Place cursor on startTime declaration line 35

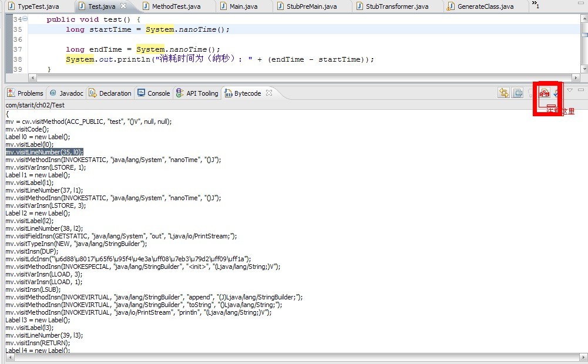148,29
